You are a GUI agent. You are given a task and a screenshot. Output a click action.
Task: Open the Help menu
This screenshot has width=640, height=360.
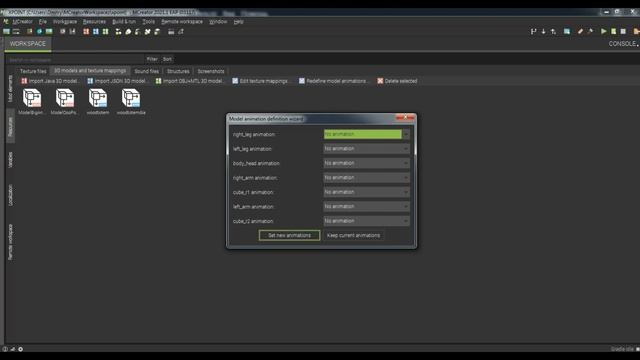(x=239, y=21)
